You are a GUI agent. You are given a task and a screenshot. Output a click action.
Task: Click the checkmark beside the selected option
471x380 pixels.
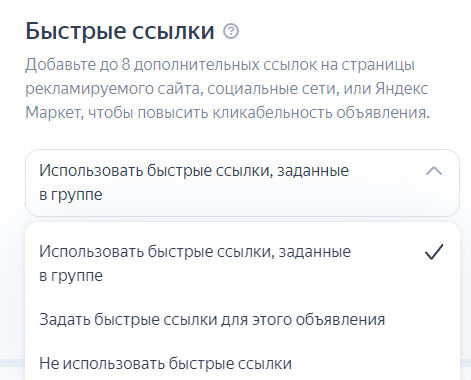click(434, 252)
